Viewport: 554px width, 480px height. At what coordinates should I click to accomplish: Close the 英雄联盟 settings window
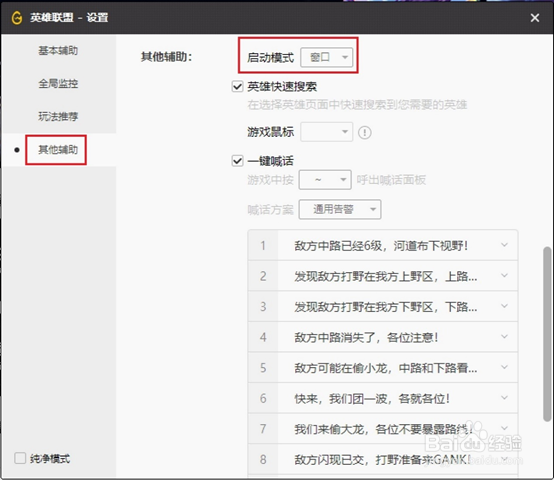coord(535,18)
